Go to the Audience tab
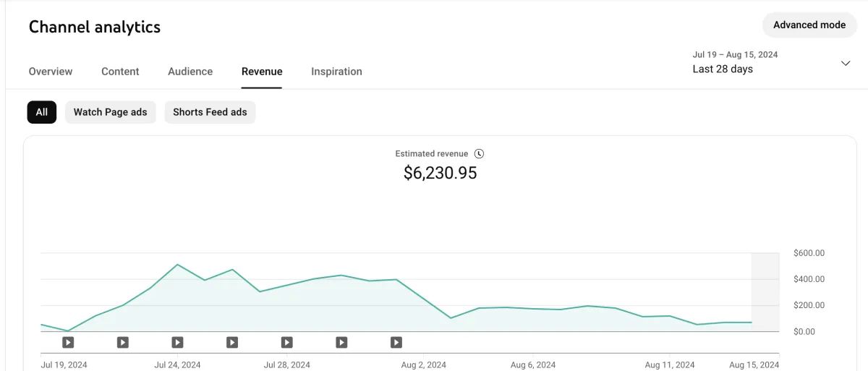This screenshot has height=371, width=868. pyautogui.click(x=190, y=72)
